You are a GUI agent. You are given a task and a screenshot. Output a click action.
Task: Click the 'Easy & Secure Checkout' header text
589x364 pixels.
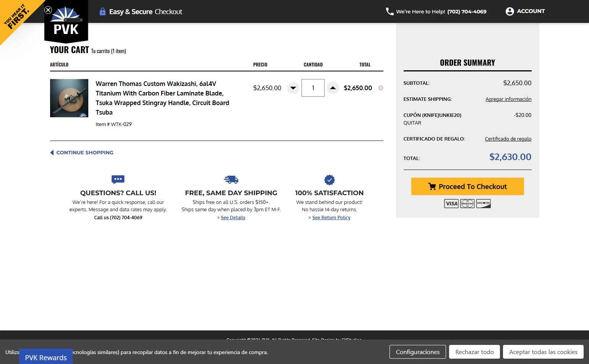pyautogui.click(x=146, y=11)
